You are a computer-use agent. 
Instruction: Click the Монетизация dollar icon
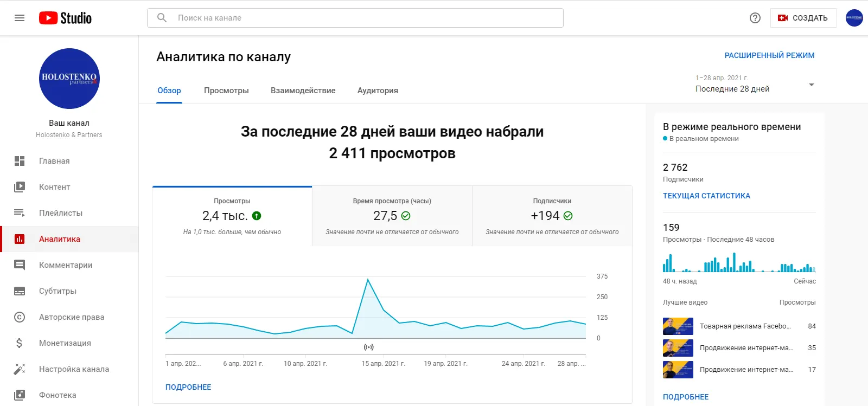click(20, 343)
